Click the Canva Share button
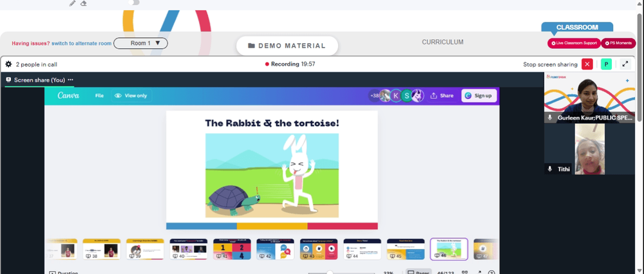Image resolution: width=644 pixels, height=274 pixels. coord(442,96)
